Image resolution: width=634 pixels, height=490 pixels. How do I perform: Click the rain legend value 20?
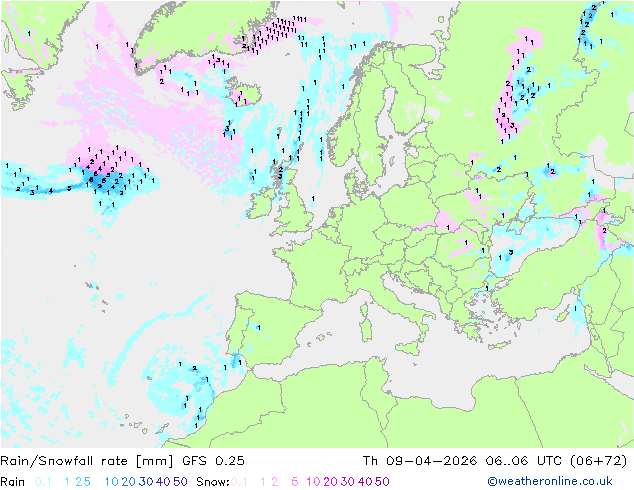click(129, 482)
